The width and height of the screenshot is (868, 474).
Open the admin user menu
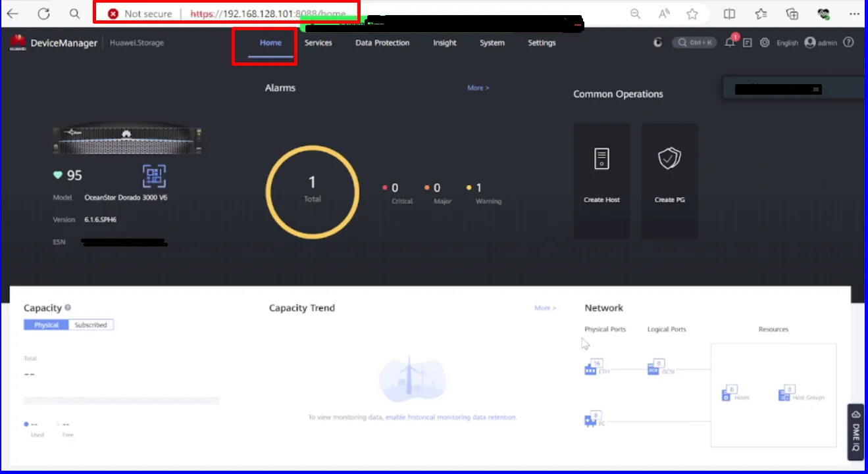pyautogui.click(x=821, y=43)
